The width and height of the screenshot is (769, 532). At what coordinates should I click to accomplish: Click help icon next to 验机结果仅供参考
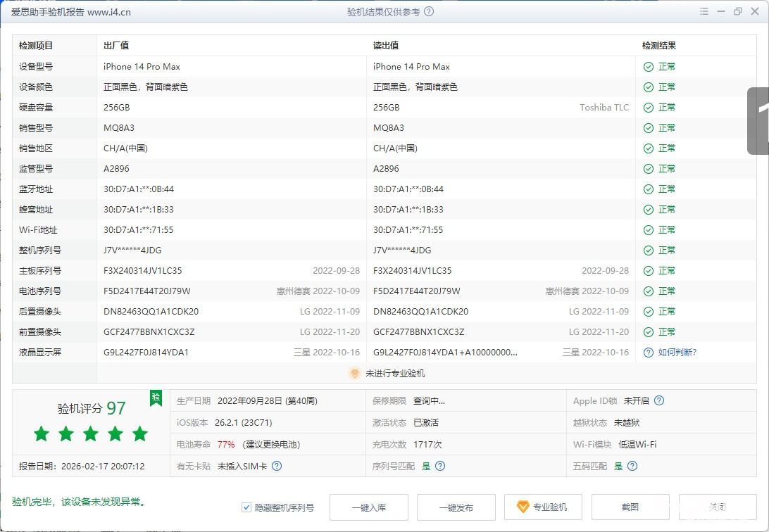[429, 11]
